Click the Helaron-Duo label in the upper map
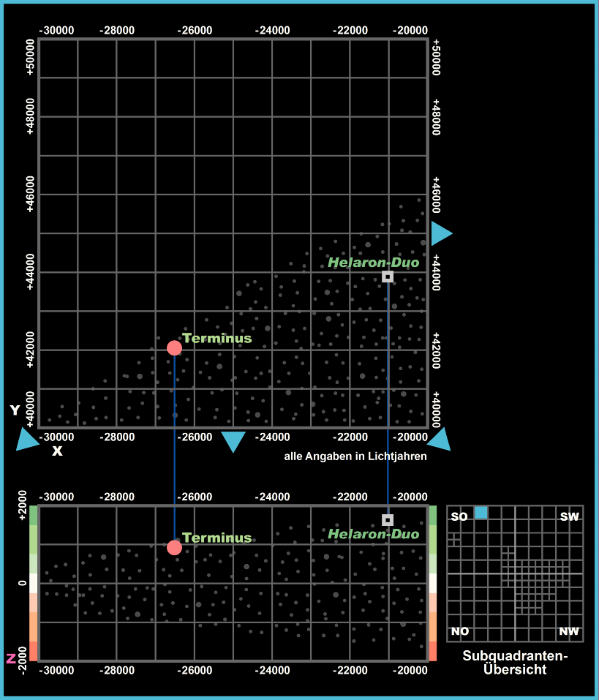599x700 pixels. point(373,262)
